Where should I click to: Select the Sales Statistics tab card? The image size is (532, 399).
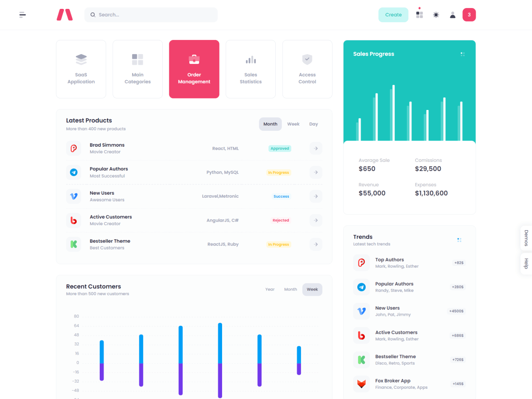point(250,69)
